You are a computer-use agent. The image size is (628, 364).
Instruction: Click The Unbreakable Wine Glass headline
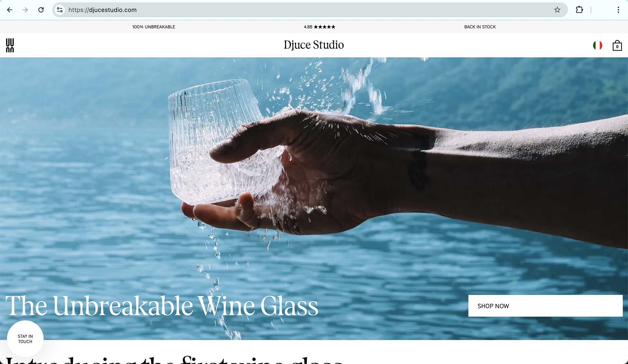pyautogui.click(x=162, y=306)
